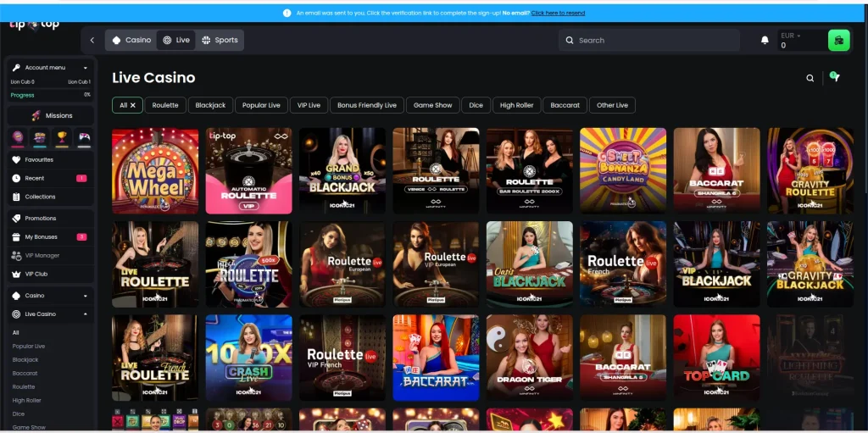Click here to resend email link

(x=558, y=13)
